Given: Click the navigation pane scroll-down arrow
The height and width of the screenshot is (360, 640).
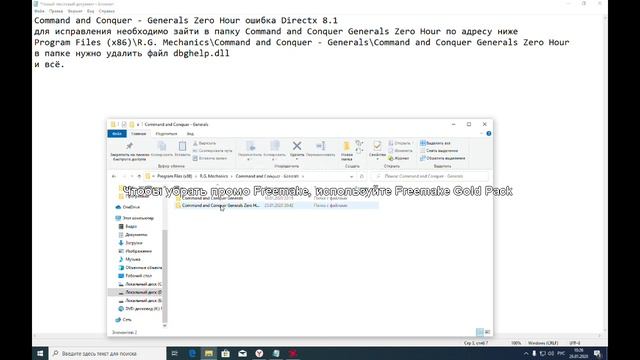Looking at the screenshot, I should pos(165,326).
